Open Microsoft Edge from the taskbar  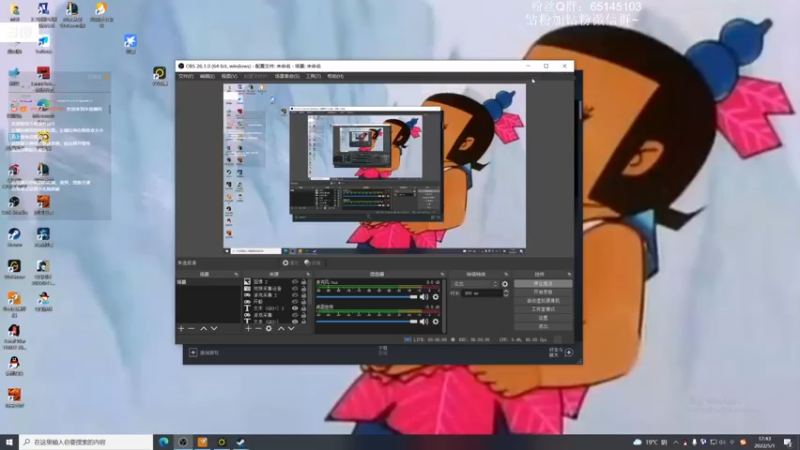[163, 442]
